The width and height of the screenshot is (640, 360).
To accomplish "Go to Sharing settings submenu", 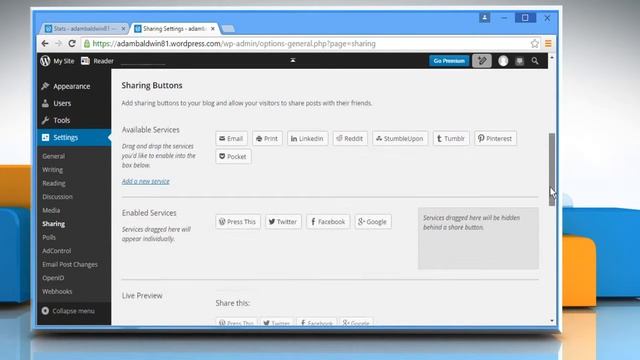I will 53,224.
